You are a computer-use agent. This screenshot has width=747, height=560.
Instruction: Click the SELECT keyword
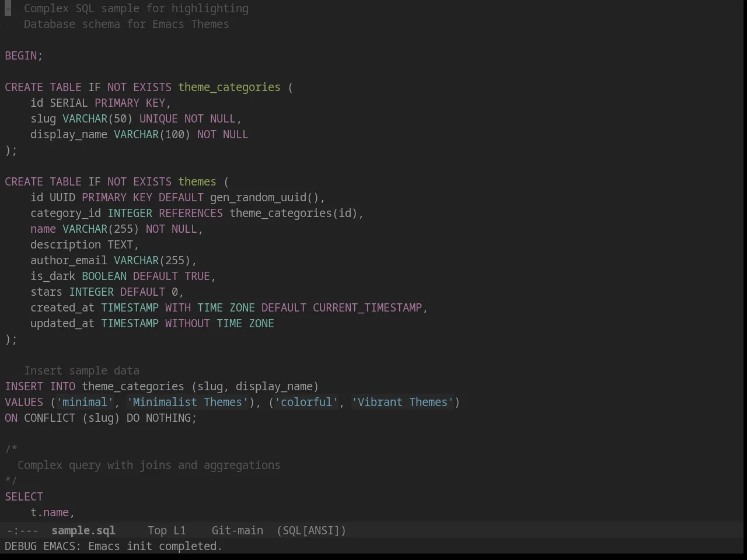tap(24, 497)
